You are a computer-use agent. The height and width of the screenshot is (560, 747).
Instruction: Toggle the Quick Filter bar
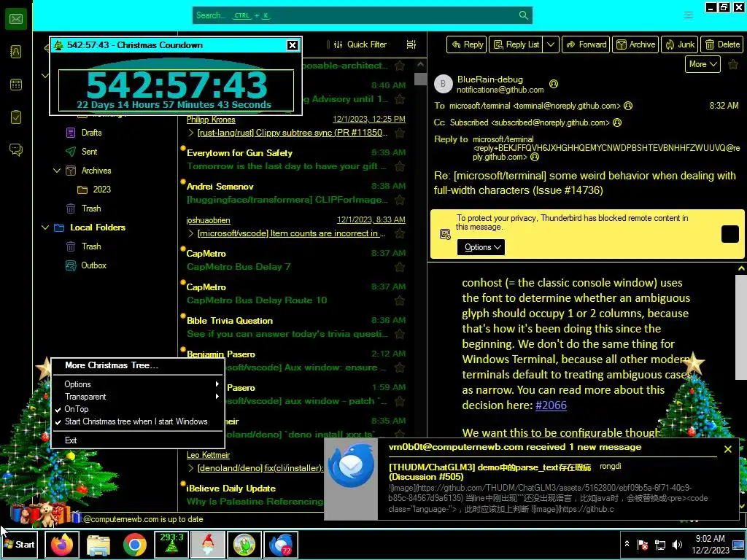[x=360, y=44]
